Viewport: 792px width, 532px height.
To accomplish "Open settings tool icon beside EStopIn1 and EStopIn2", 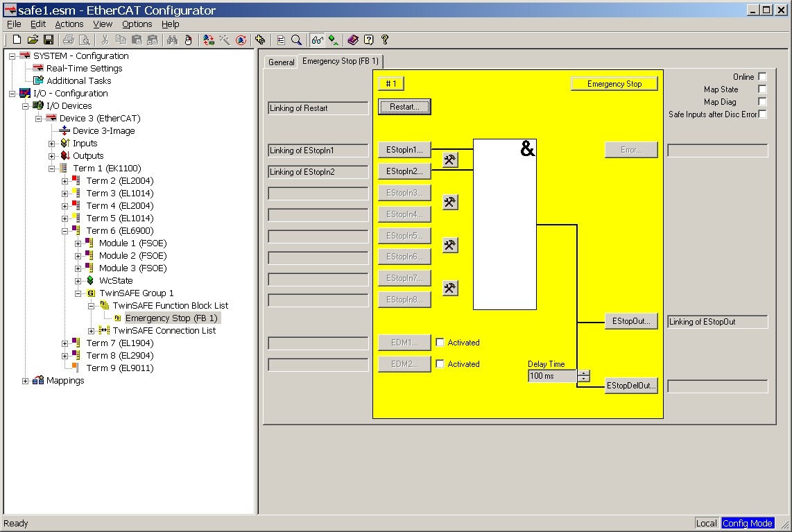I will click(x=450, y=160).
